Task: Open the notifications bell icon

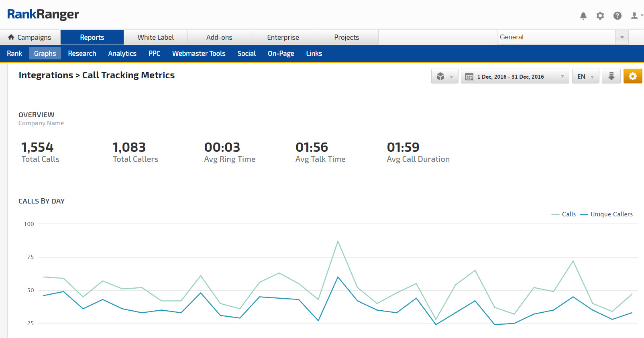Action: (x=583, y=16)
